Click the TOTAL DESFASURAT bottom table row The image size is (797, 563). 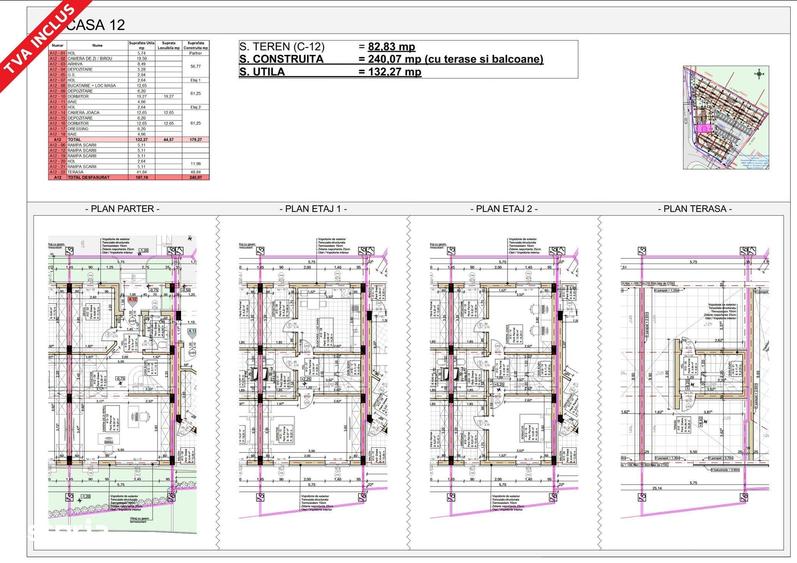(129, 177)
